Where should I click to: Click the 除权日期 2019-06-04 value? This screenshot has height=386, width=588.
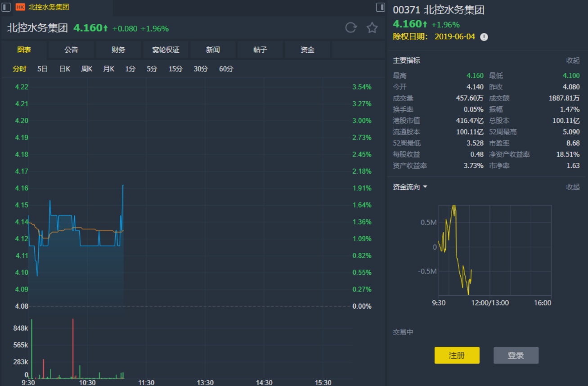point(455,37)
